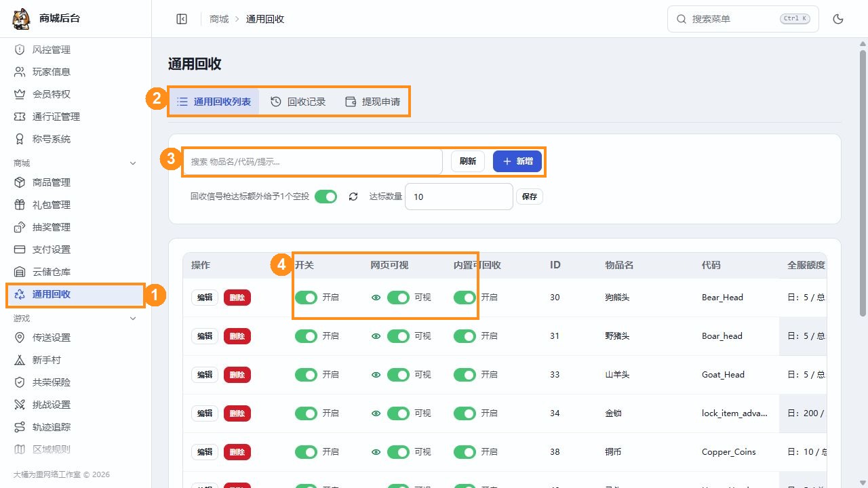Switch to 通用回收列表 tab
The width and height of the screenshot is (868, 488).
coord(214,102)
